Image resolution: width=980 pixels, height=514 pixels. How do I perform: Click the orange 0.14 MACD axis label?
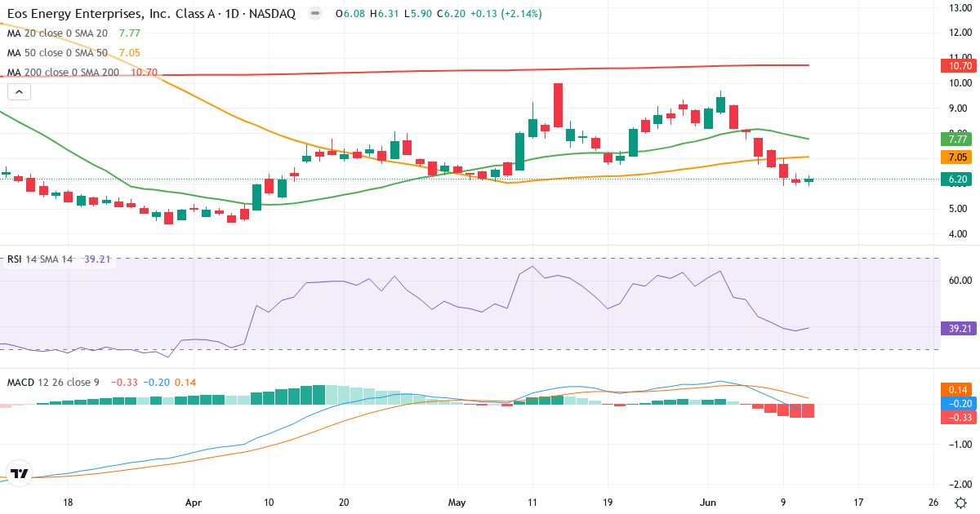click(x=956, y=390)
